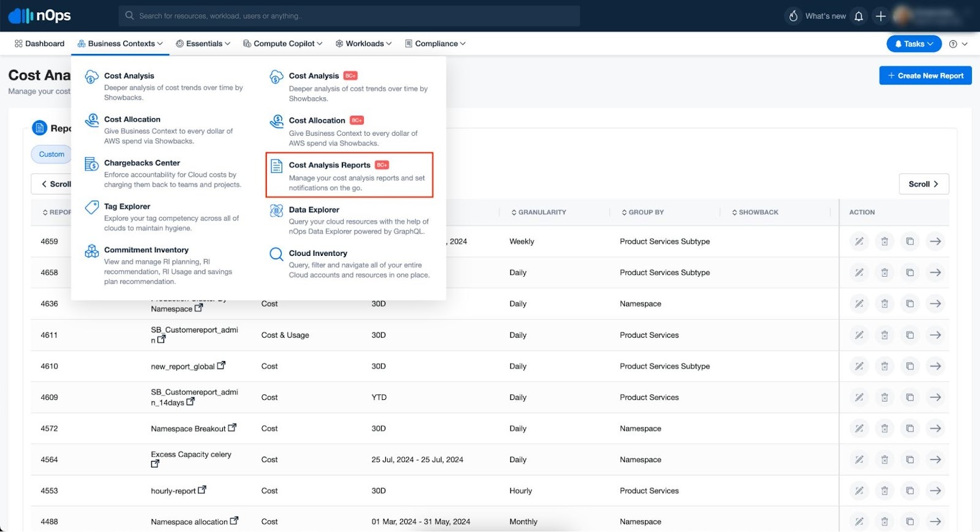Click 'YTD' date range in row 4609
The image size is (980, 532).
379,397
